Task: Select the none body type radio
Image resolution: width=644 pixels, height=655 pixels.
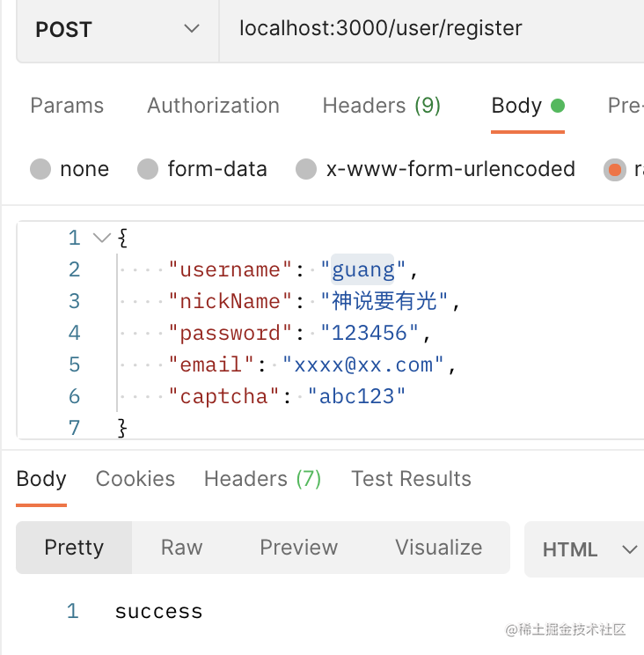Action: point(40,169)
